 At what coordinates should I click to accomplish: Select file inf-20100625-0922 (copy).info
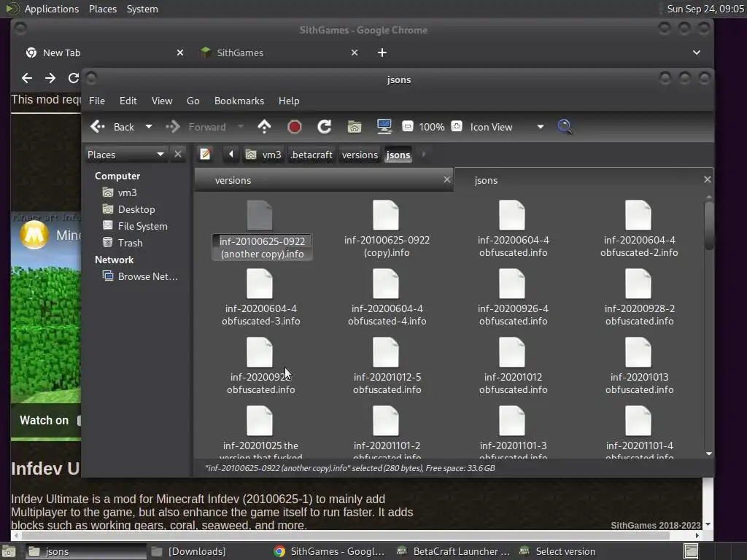coord(387,229)
